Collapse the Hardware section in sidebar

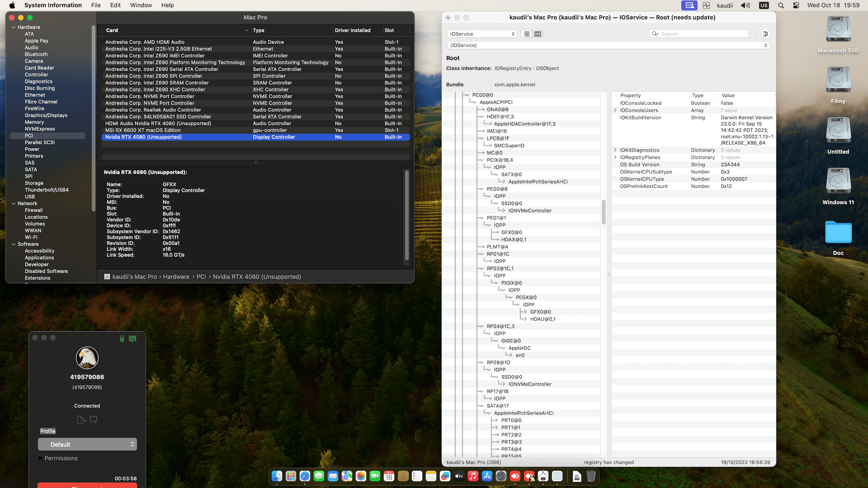coord(14,27)
